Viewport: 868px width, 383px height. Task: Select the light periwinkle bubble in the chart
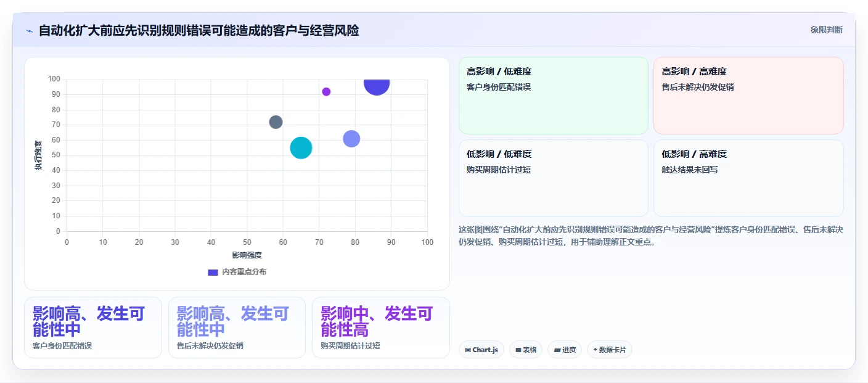351,139
